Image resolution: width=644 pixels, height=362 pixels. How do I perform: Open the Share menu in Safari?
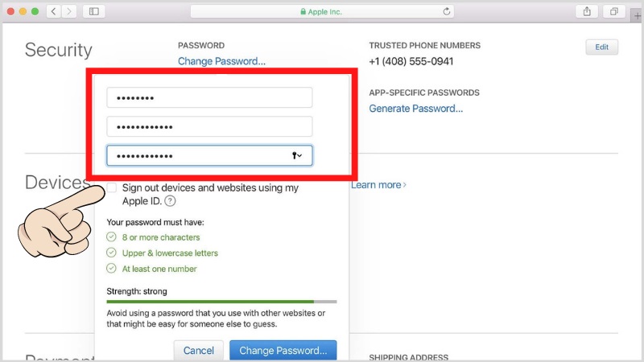coord(585,11)
